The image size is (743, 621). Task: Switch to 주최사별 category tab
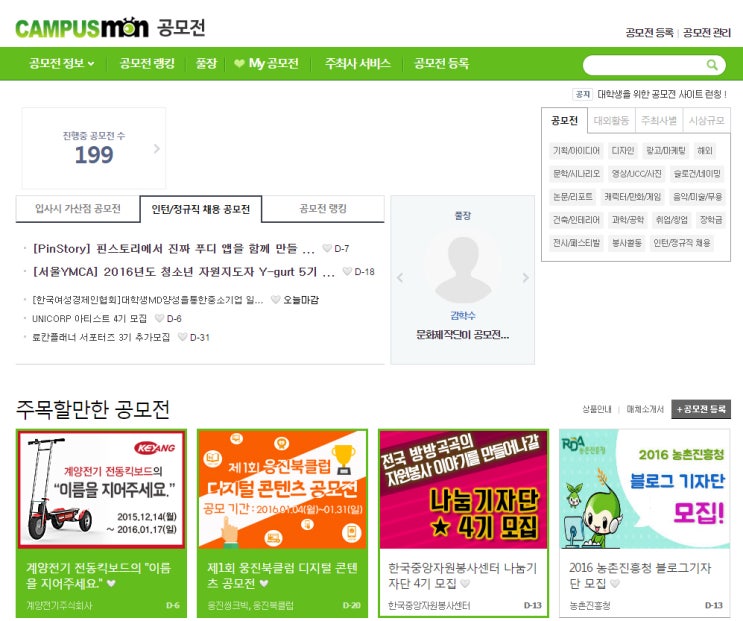tap(659, 120)
